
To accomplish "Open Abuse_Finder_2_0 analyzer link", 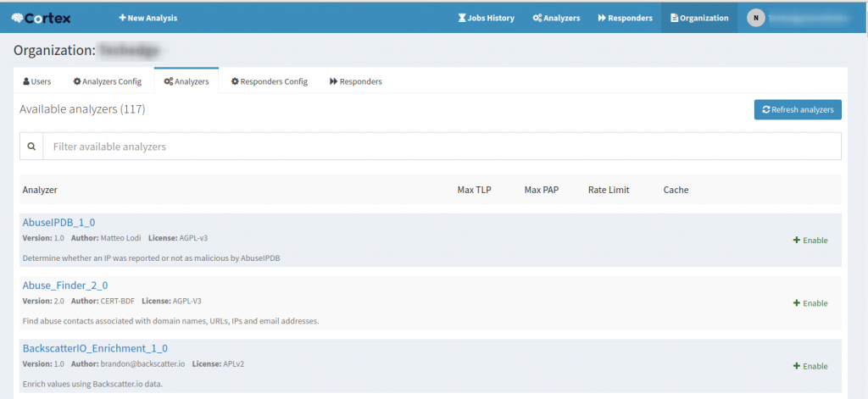I will click(x=65, y=285).
